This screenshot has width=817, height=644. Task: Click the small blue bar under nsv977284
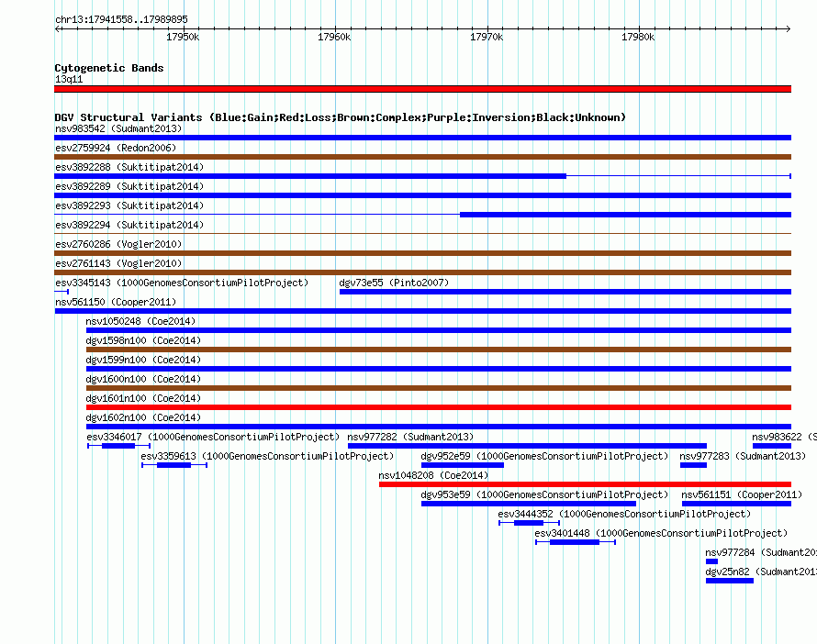tap(711, 561)
